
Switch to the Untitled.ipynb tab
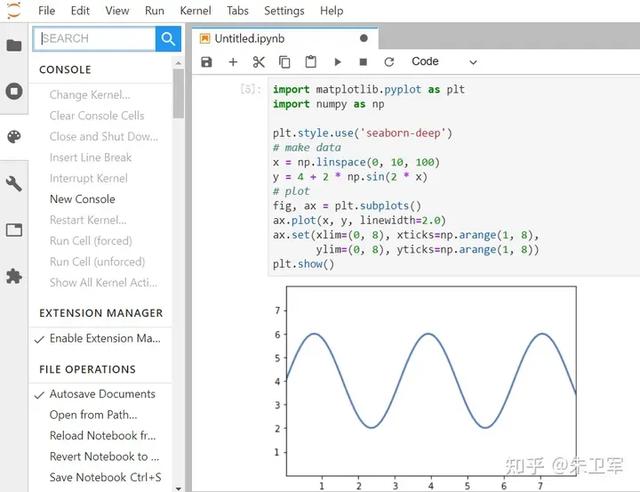click(x=284, y=38)
